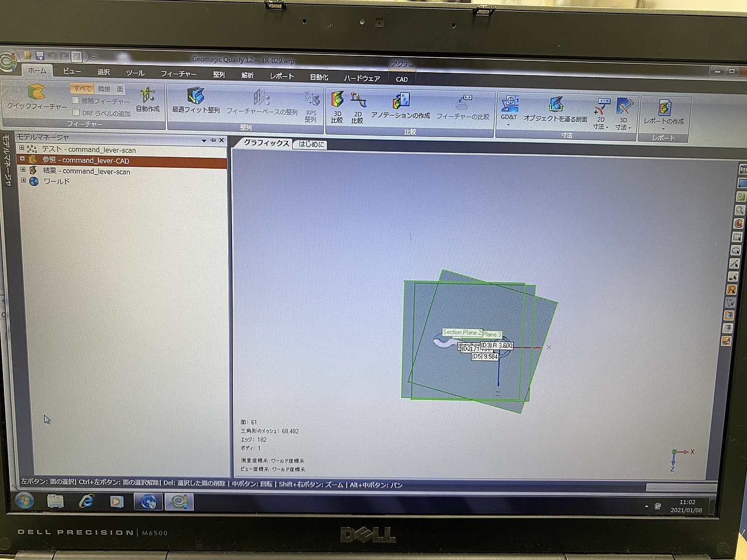
Task: Run Best Fit Alignment (最適フィット整列)
Action: tap(196, 96)
